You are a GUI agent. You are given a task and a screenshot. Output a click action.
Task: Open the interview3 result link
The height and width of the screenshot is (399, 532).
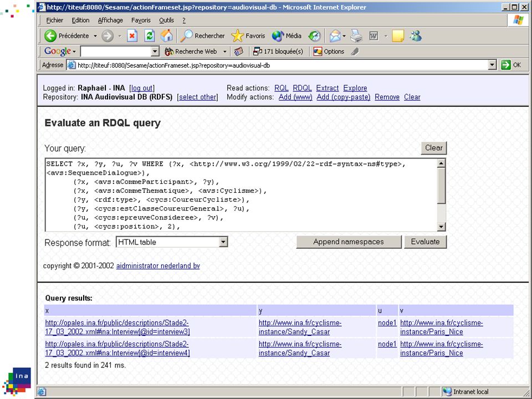[117, 327]
